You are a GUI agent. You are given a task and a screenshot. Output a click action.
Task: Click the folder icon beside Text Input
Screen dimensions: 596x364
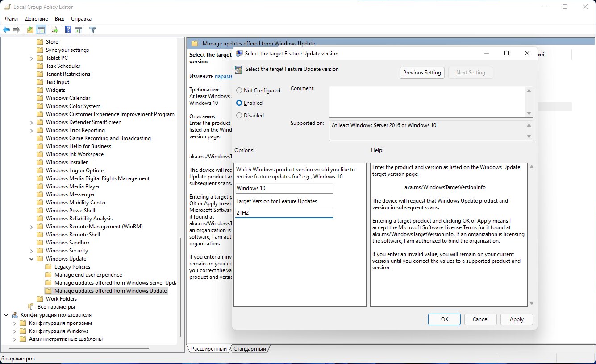tap(40, 82)
